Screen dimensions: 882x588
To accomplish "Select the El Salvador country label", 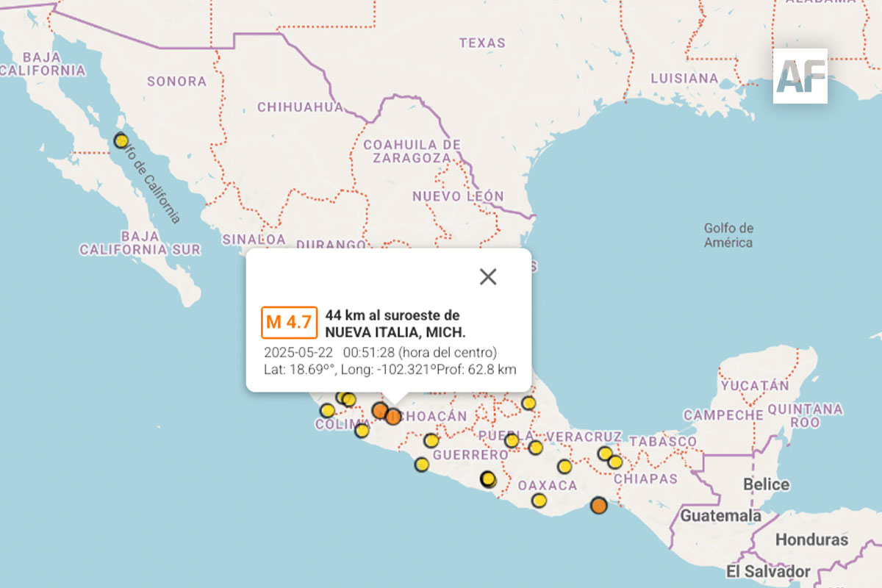I will click(768, 571).
